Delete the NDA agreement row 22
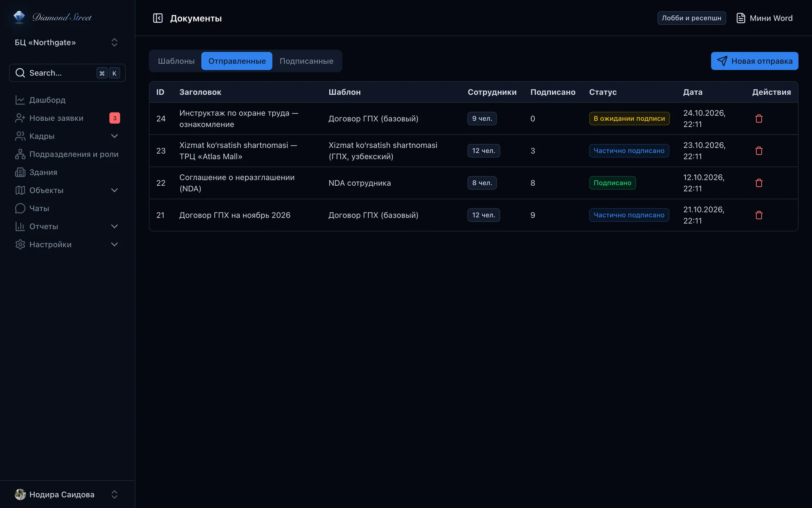812x508 pixels. tap(759, 183)
